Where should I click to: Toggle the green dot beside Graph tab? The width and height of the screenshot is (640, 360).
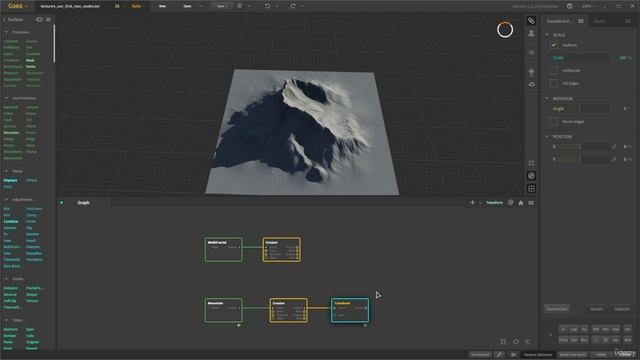click(62, 202)
